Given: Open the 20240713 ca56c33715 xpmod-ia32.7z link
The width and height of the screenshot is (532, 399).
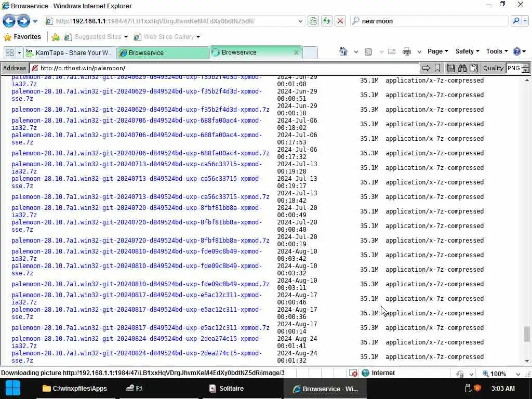Looking at the screenshot, I should 137,168.
